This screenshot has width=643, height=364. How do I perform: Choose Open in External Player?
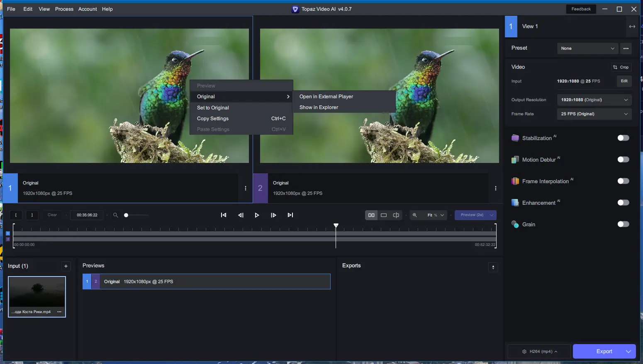pyautogui.click(x=344, y=97)
